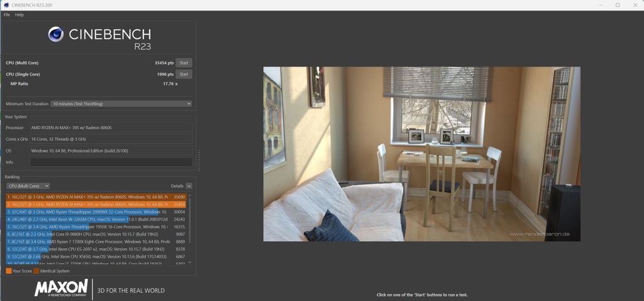The width and height of the screenshot is (644, 301).
Task: Open the Help menu
Action: click(x=19, y=15)
